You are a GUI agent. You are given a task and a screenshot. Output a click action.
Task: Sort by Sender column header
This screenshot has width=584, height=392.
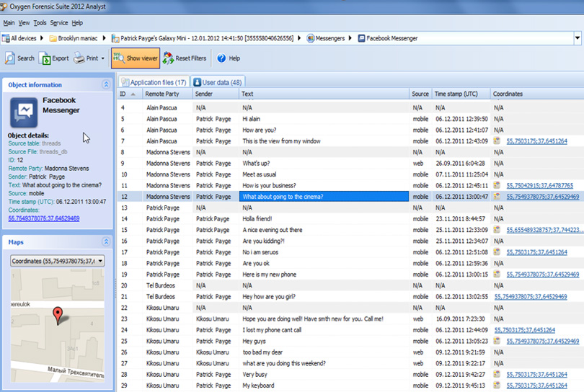[216, 94]
